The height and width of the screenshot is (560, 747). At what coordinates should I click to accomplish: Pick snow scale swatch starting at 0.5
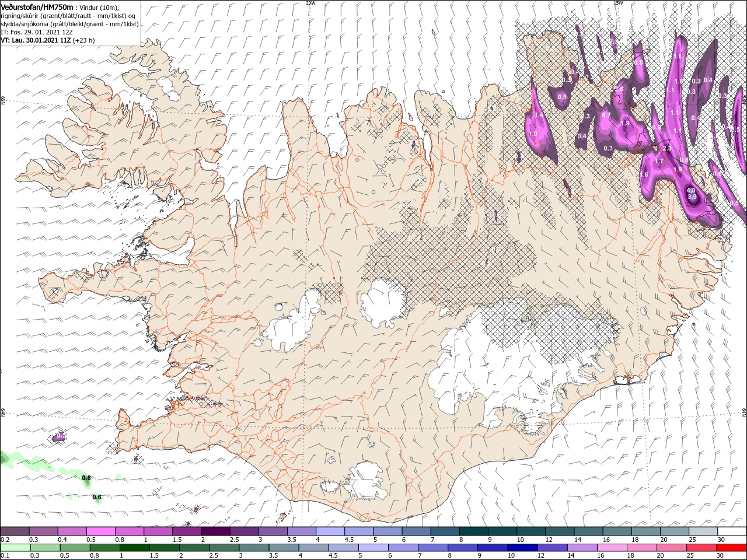(102, 531)
